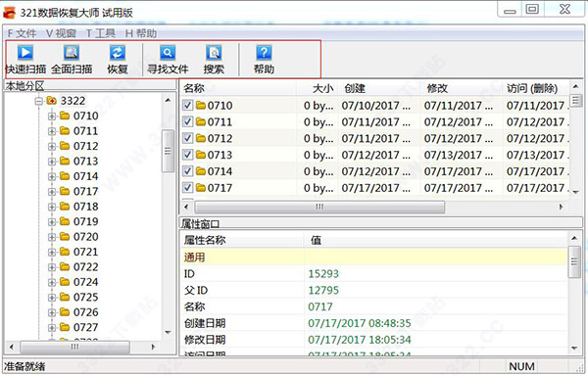Select the 0724 folder in the tree
The height and width of the screenshot is (375, 588).
point(79,282)
